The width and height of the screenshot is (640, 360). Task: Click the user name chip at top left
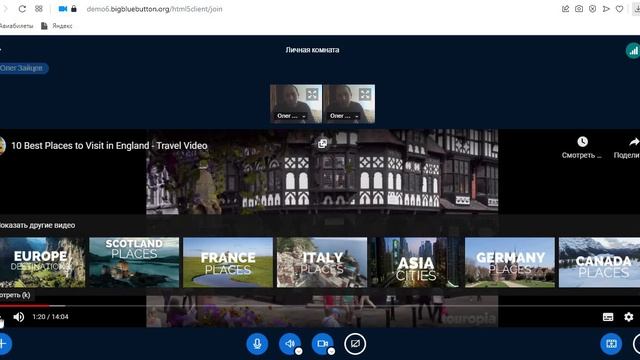coord(24,68)
